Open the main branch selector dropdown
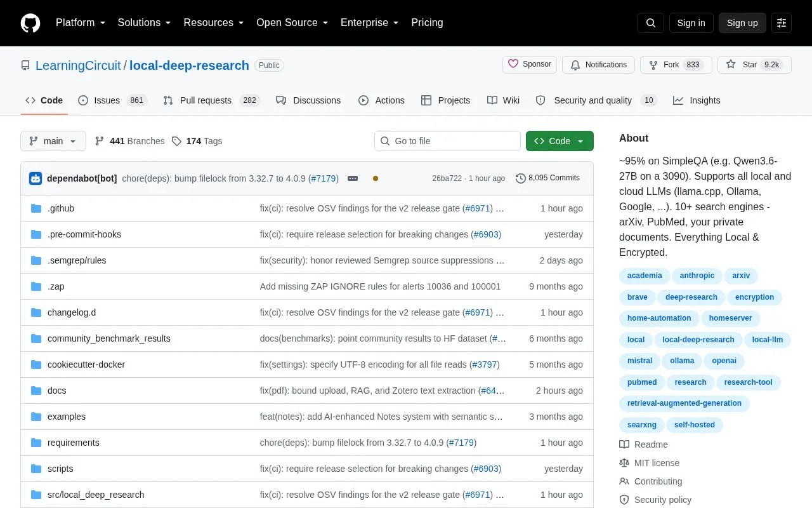The width and height of the screenshot is (812, 508). pos(53,141)
